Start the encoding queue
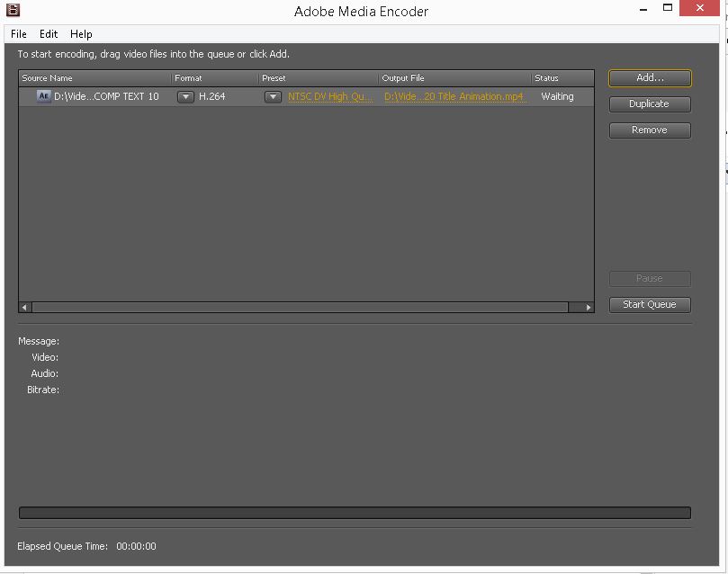The image size is (728, 574). tap(649, 304)
